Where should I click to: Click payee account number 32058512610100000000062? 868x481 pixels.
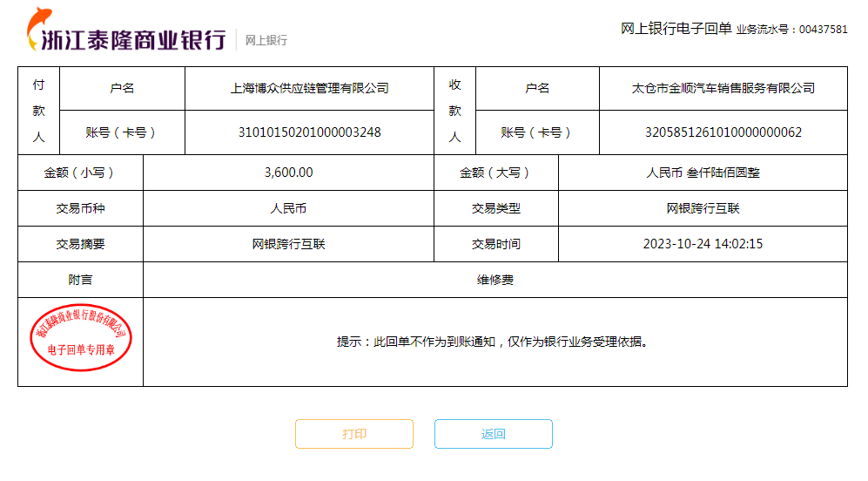tap(723, 132)
